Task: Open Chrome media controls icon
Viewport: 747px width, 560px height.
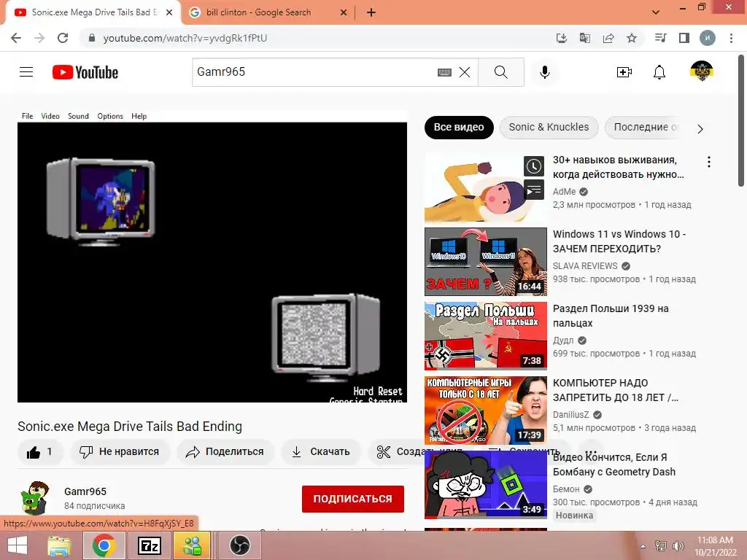Action: pyautogui.click(x=660, y=38)
